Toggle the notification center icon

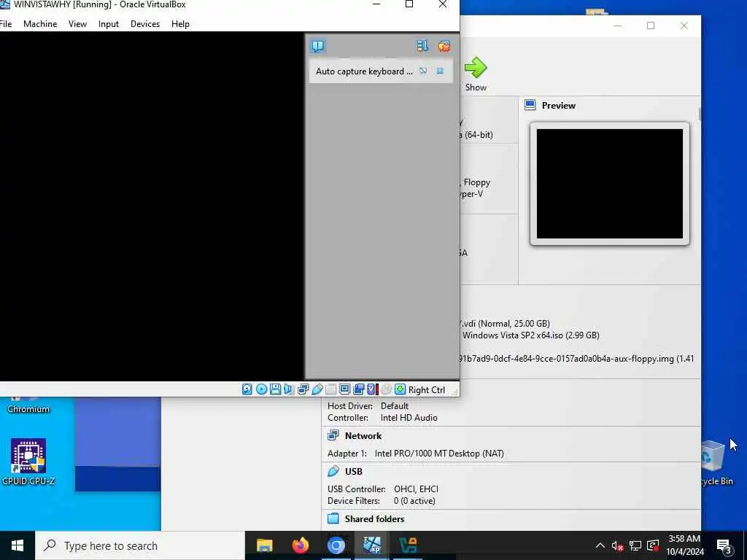(318, 46)
